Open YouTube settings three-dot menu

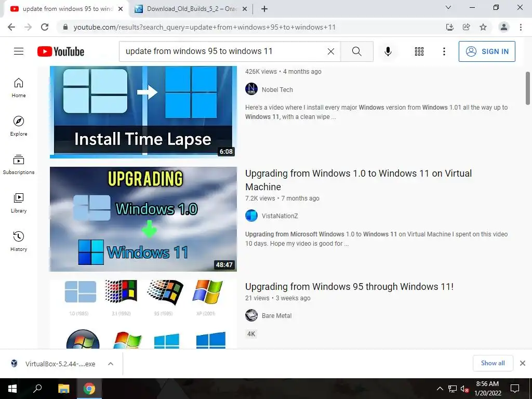click(x=444, y=51)
